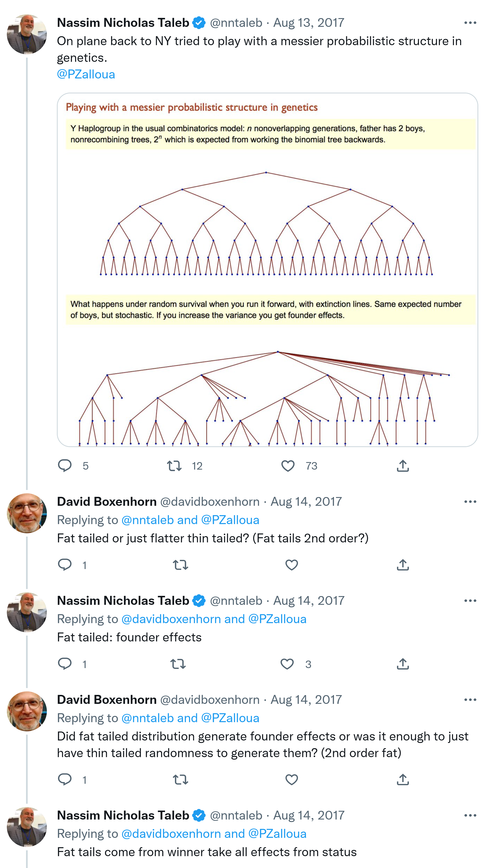Reply to Boxenhorn's 'Did fat tailed distribution' tweet

click(x=65, y=779)
